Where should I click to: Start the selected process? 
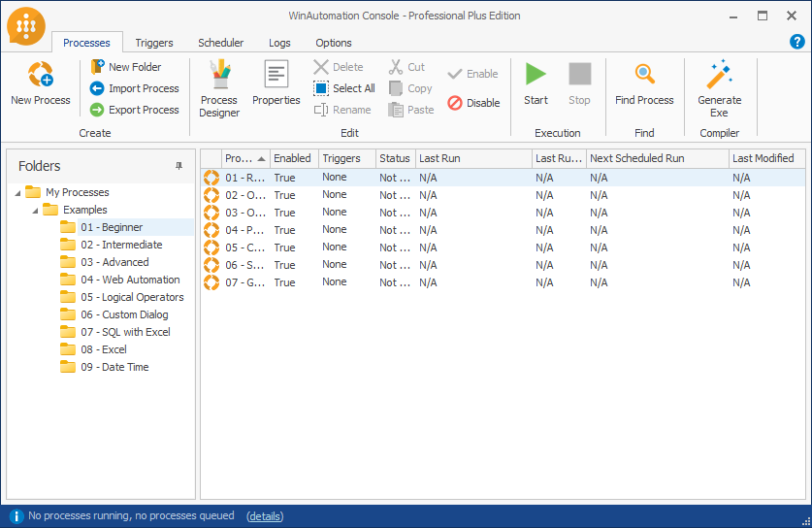pos(536,82)
